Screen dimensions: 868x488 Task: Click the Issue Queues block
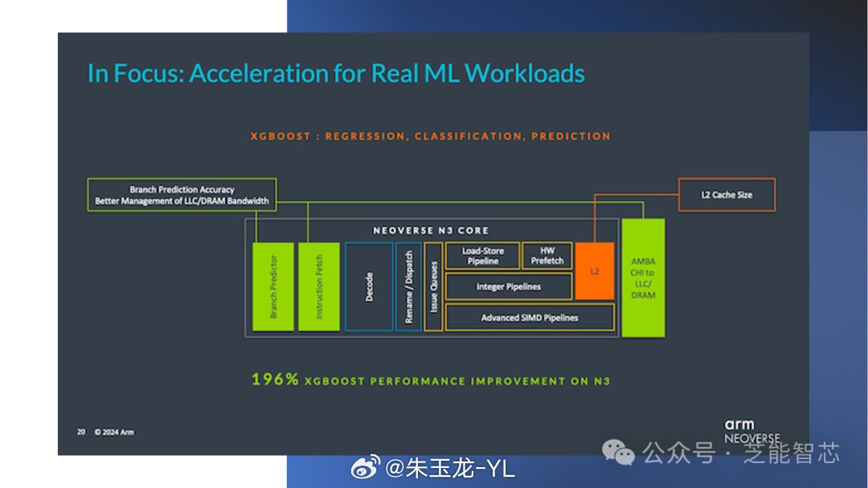tap(433, 286)
